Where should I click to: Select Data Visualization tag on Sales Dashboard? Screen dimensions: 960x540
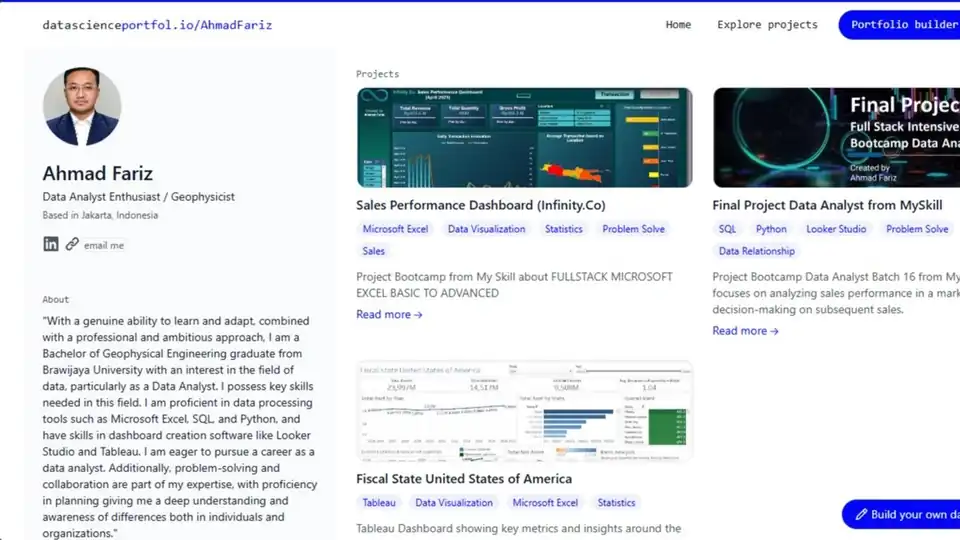point(487,229)
